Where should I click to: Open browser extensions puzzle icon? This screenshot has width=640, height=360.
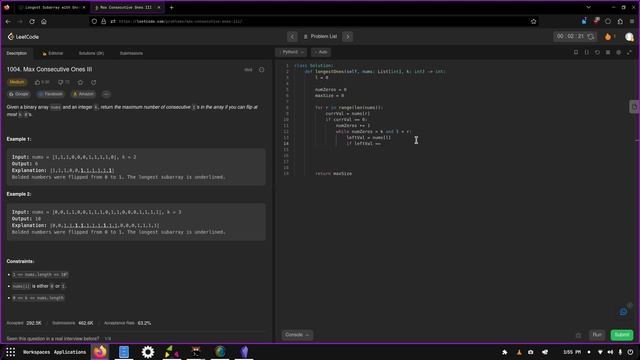pos(620,21)
